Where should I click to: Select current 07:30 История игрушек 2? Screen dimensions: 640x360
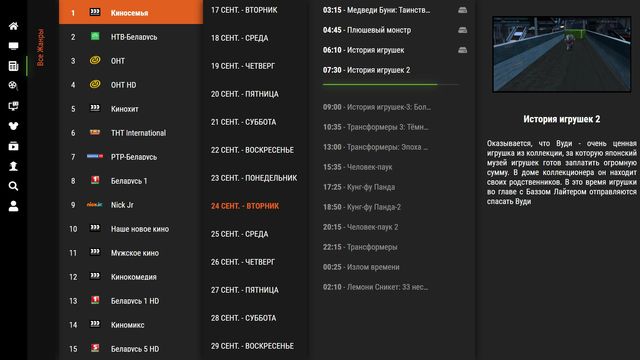click(x=367, y=70)
